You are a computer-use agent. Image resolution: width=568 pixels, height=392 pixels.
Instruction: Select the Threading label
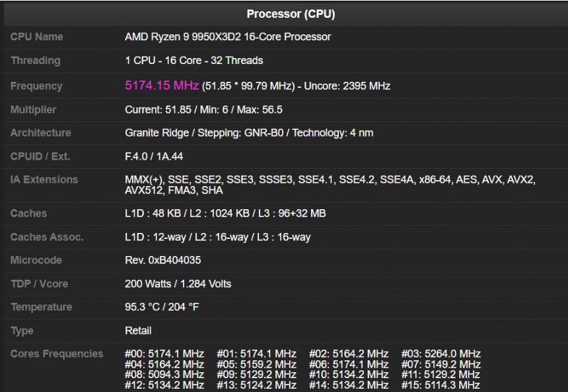point(36,61)
